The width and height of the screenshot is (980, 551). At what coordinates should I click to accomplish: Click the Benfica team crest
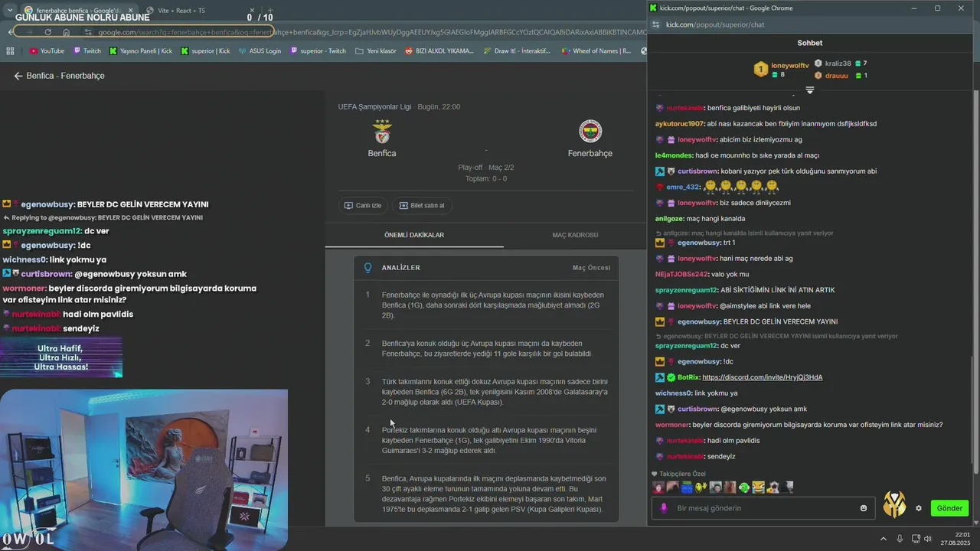[382, 132]
